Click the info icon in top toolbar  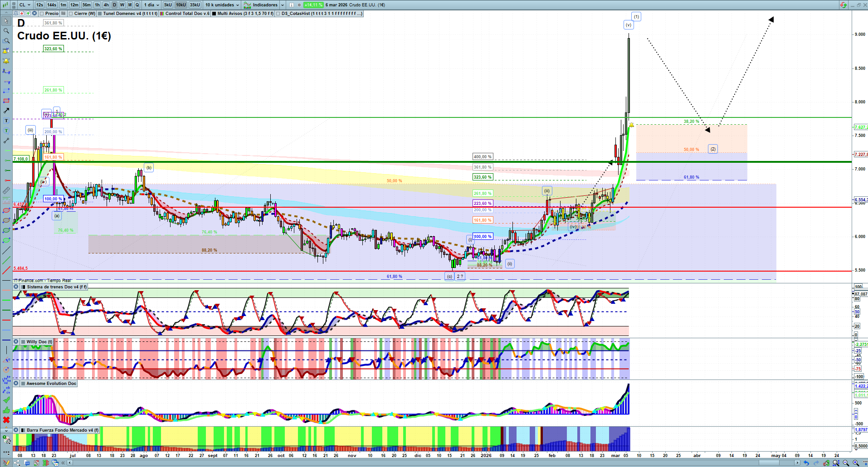coord(292,5)
